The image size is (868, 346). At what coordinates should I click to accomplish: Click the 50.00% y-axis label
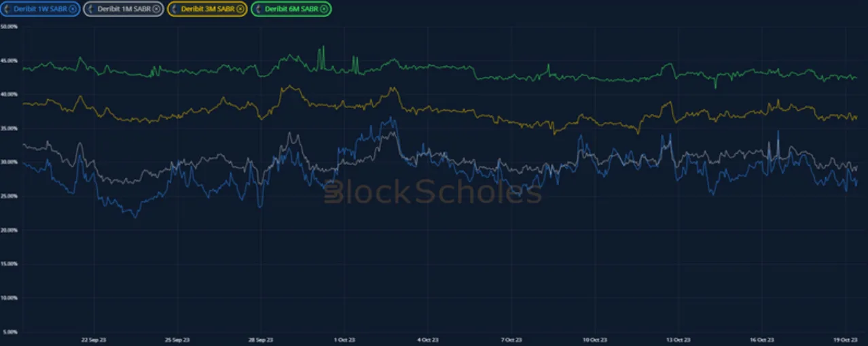9,27
